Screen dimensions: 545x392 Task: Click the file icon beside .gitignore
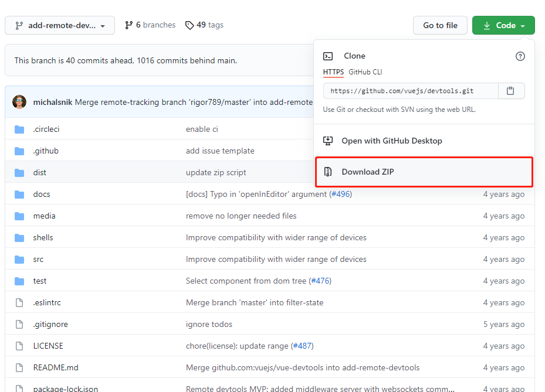pyautogui.click(x=19, y=324)
